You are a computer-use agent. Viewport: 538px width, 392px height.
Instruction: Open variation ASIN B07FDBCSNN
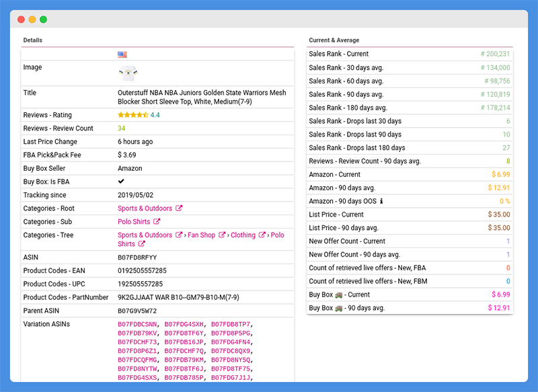tap(137, 325)
